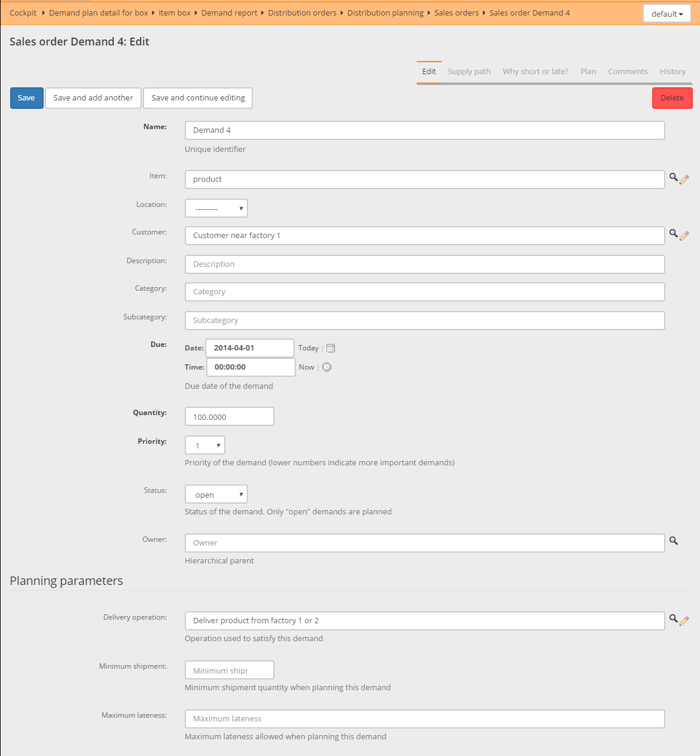Open the Priority dropdown
The width and height of the screenshot is (700, 756).
pos(204,445)
